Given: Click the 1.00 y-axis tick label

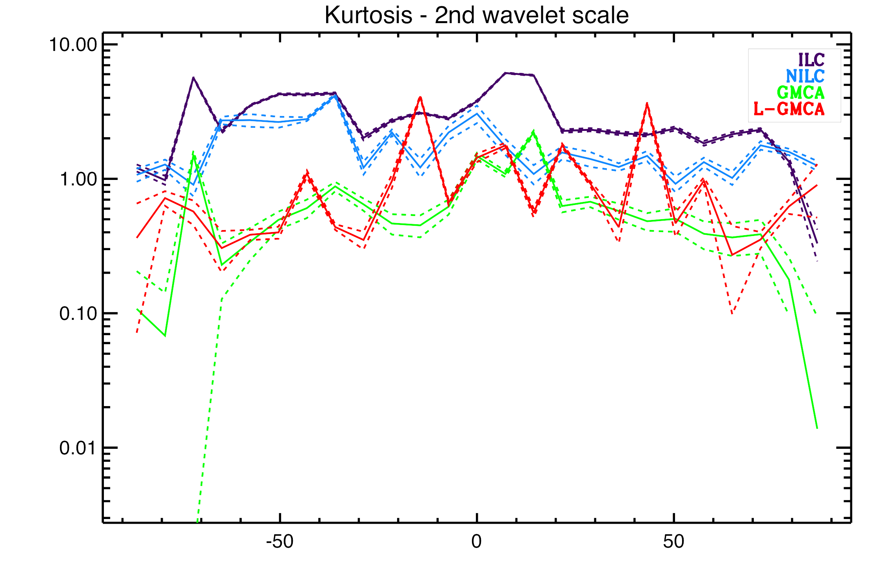Looking at the screenshot, I should (78, 180).
